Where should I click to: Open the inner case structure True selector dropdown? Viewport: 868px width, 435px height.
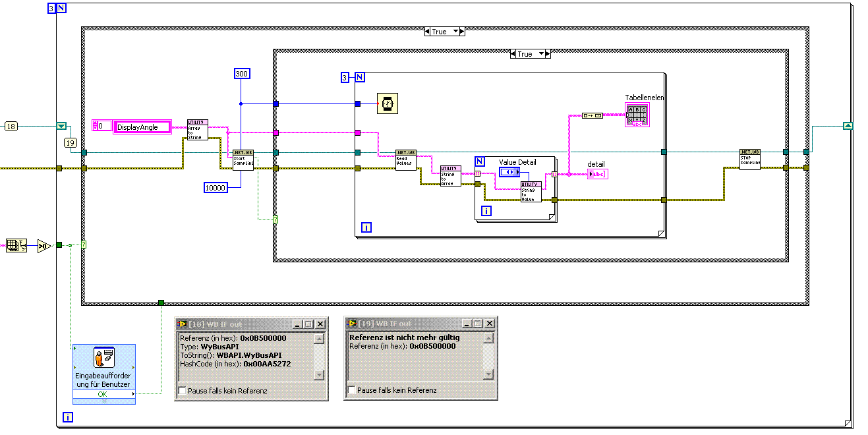tap(531, 54)
